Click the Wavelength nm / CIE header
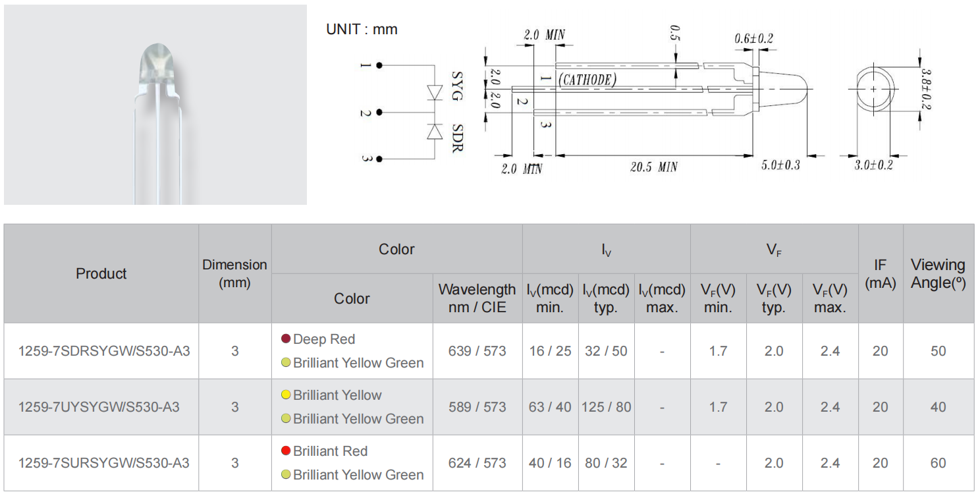 pyautogui.click(x=477, y=298)
